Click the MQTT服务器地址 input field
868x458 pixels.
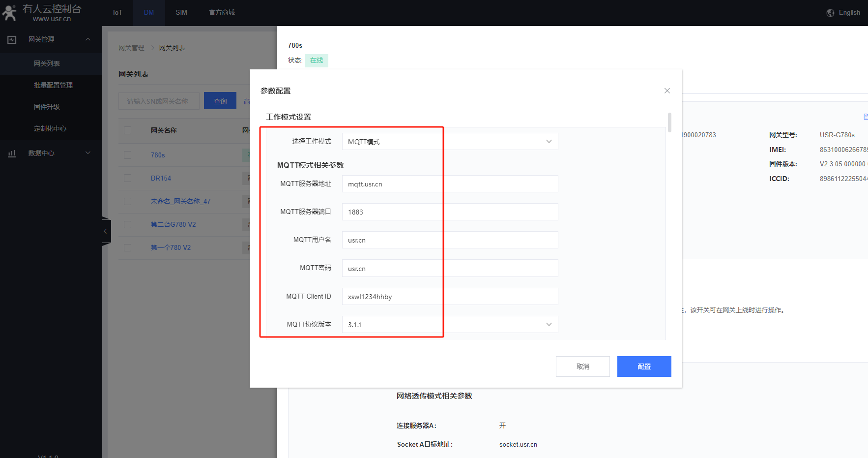point(450,184)
